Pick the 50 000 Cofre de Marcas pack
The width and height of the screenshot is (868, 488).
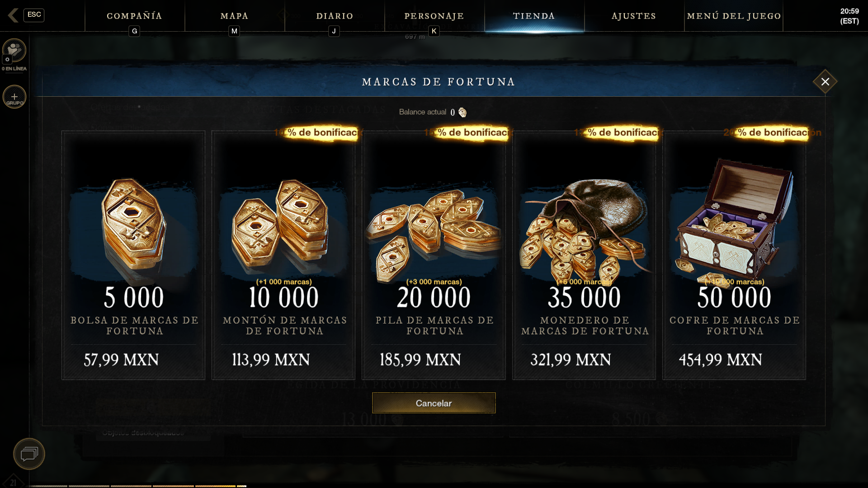coord(734,255)
